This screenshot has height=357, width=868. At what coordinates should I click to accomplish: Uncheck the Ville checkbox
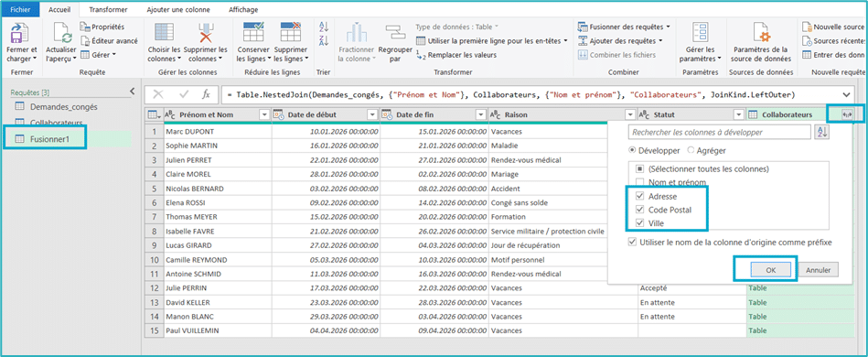pos(640,223)
